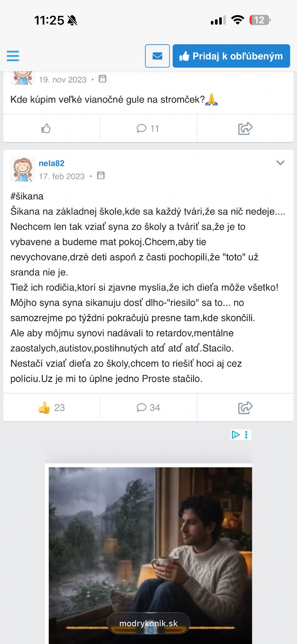Click the lock icon beside 17. feb 2023

[x=101, y=175]
